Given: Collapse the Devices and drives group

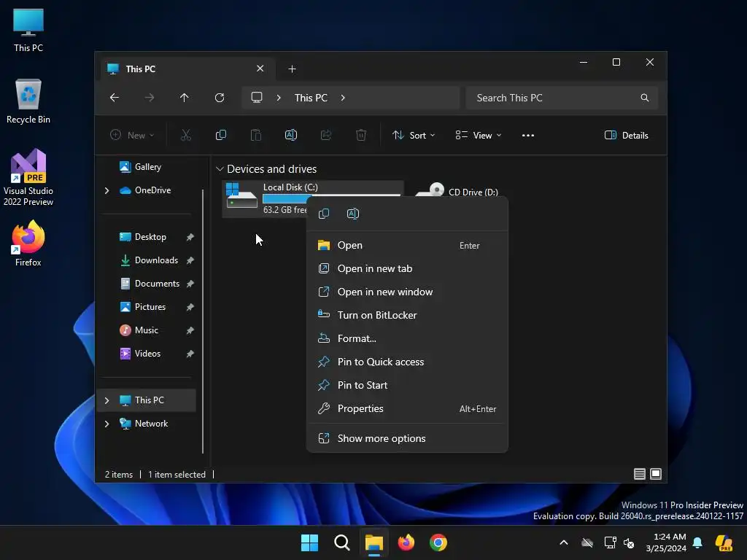Looking at the screenshot, I should click(220, 169).
